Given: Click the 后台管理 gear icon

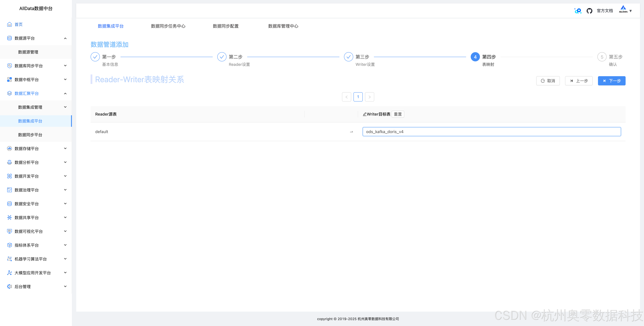Looking at the screenshot, I should click(9, 286).
